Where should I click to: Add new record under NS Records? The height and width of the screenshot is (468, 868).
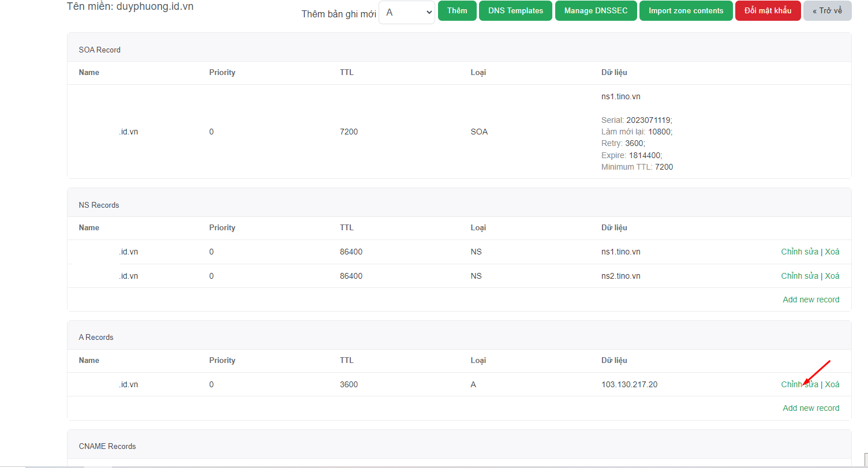811,299
